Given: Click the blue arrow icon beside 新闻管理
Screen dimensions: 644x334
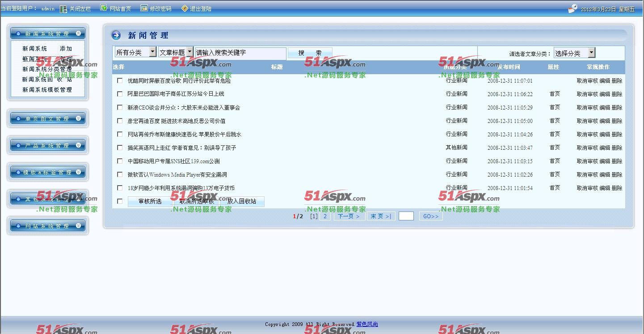Looking at the screenshot, I should point(116,35).
